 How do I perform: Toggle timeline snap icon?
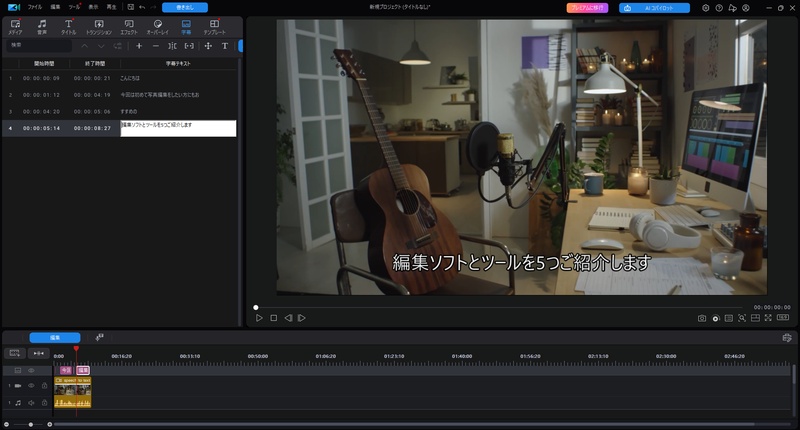pyautogui.click(x=38, y=353)
